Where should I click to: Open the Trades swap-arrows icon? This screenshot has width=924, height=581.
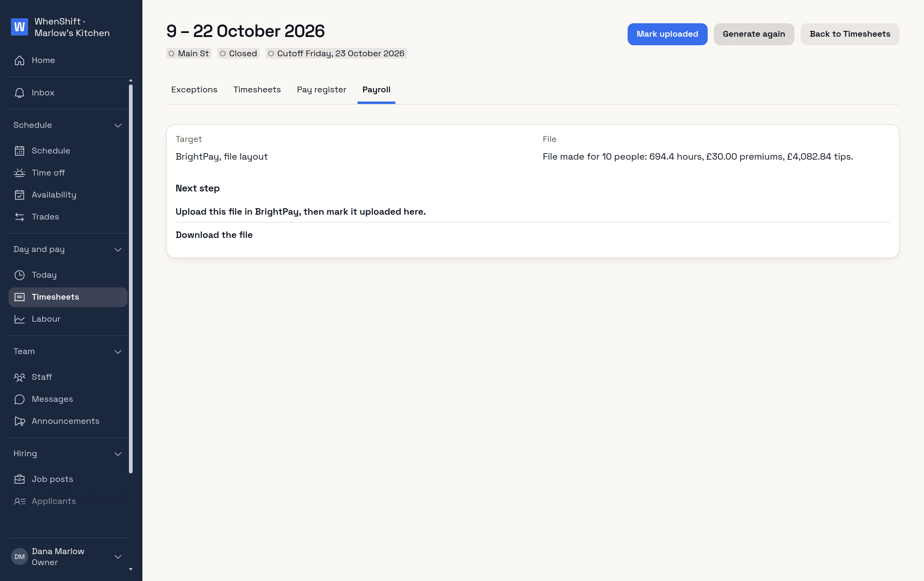point(20,217)
